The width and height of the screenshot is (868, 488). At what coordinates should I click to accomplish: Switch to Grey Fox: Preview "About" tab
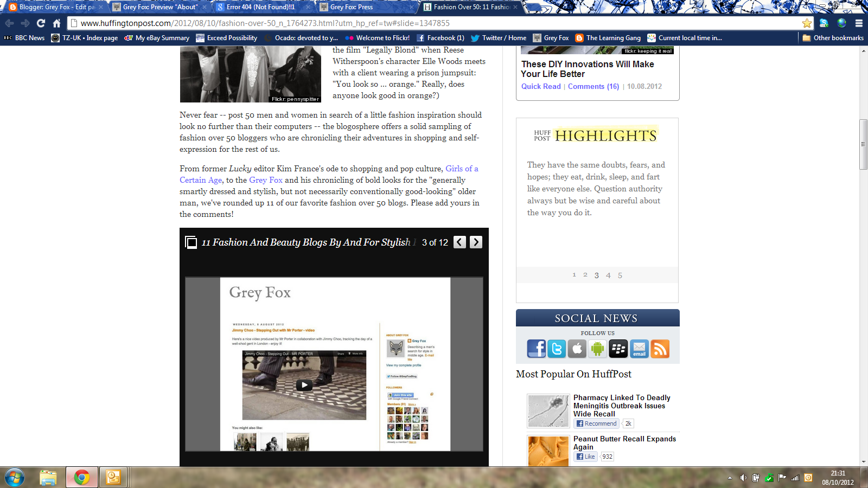pos(159,7)
